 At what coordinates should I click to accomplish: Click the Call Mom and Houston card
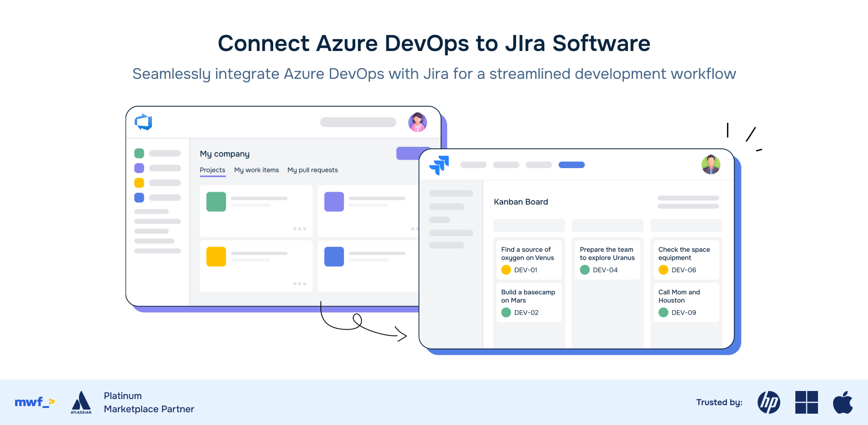(x=685, y=301)
